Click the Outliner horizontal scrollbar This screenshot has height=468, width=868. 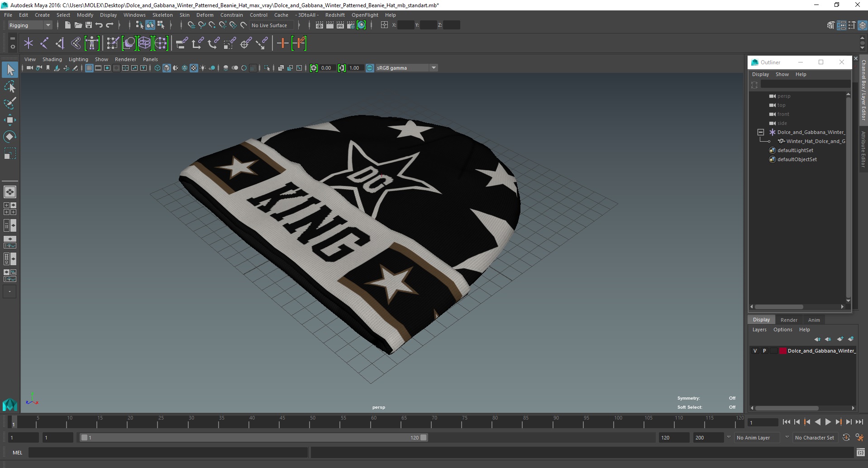coord(778,306)
